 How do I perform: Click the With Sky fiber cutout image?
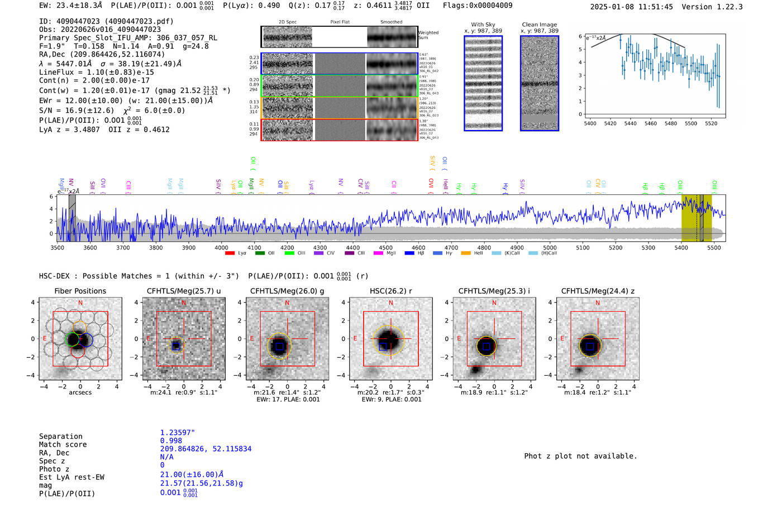coord(483,83)
